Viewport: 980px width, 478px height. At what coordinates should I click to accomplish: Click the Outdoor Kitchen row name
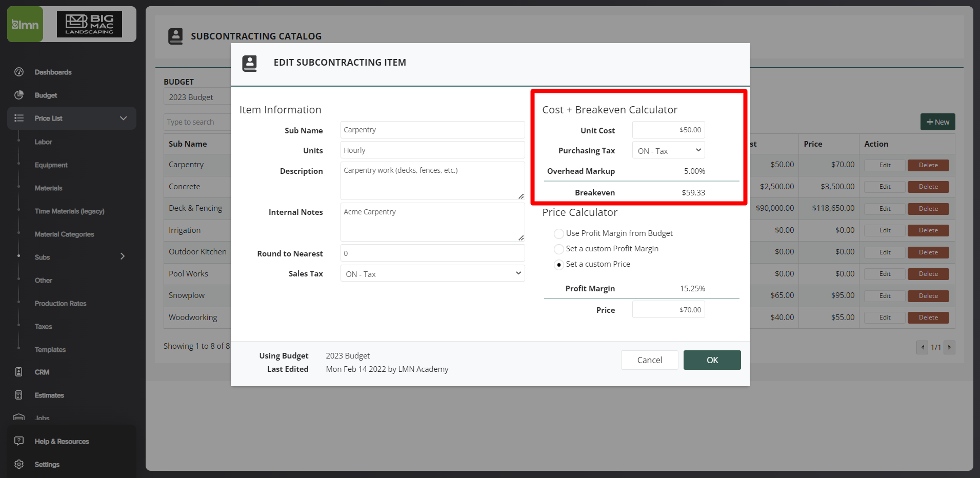click(197, 252)
